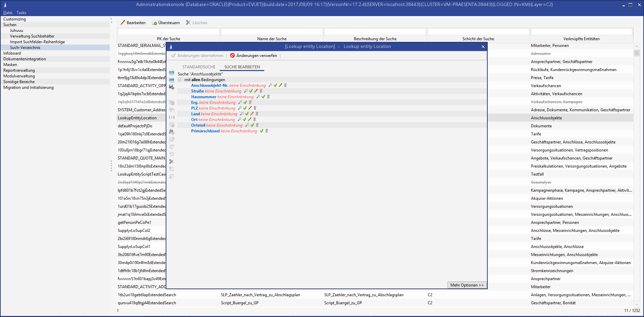This screenshot has width=644, height=317.
Task: Open the Tasks menu
Action: click(21, 13)
